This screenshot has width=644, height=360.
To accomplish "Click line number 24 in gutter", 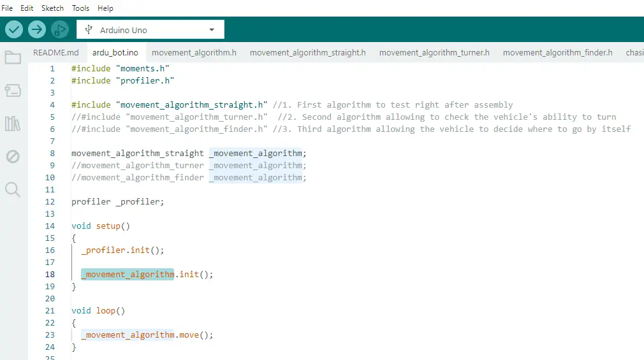I will 50,347.
